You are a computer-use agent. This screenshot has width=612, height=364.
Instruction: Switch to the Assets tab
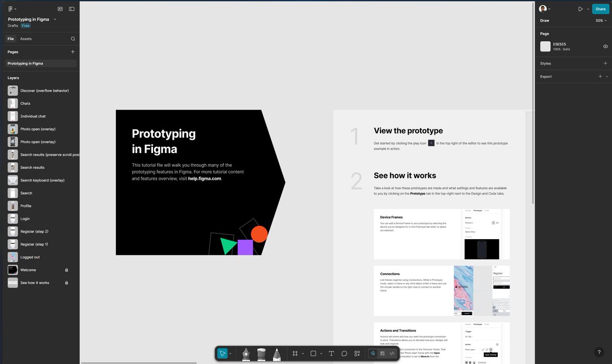click(25, 39)
